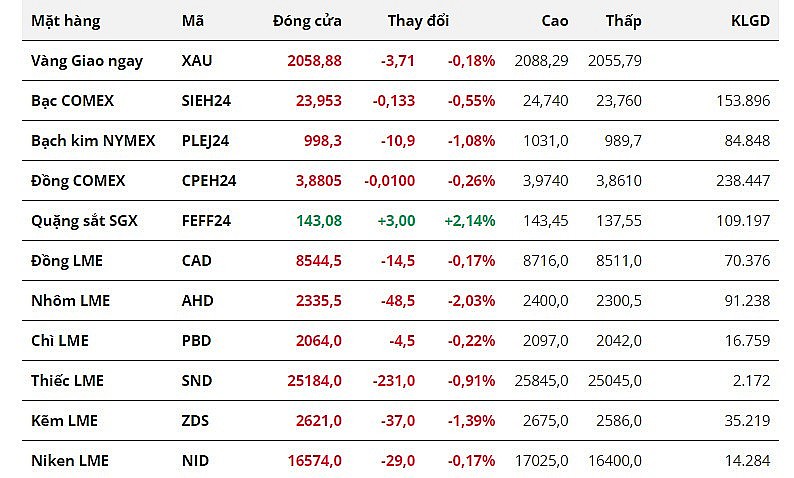This screenshot has width=794, height=478.
Task: Select the CPEH24 ticker code
Action: (x=207, y=181)
